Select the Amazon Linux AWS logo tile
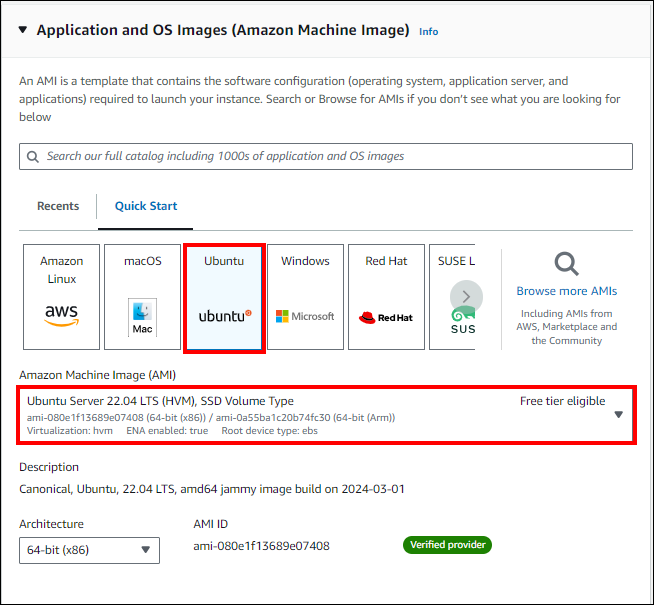This screenshot has width=654, height=605. (x=61, y=297)
